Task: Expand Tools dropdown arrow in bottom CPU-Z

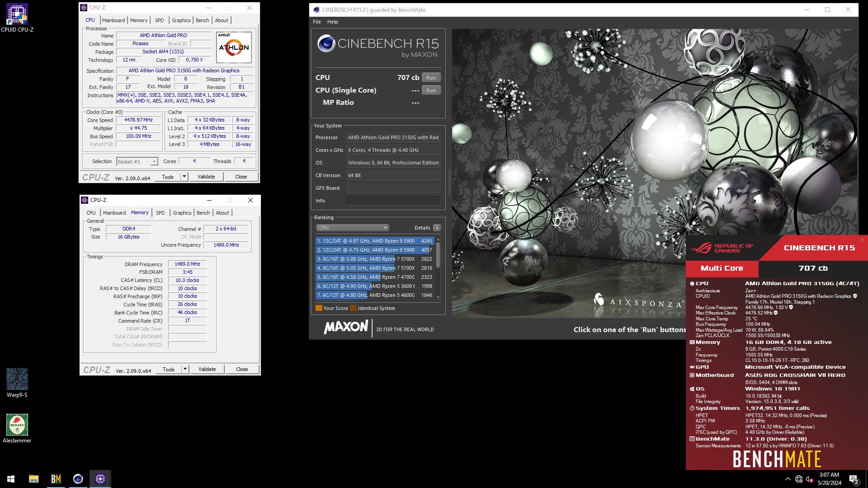Action: [185, 369]
